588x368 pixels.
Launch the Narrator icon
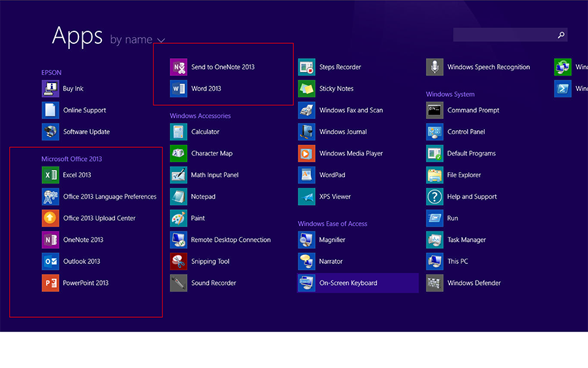(307, 261)
